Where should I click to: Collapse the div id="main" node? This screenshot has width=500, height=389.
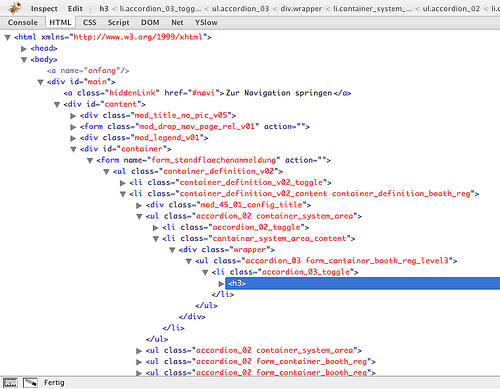coord(40,82)
